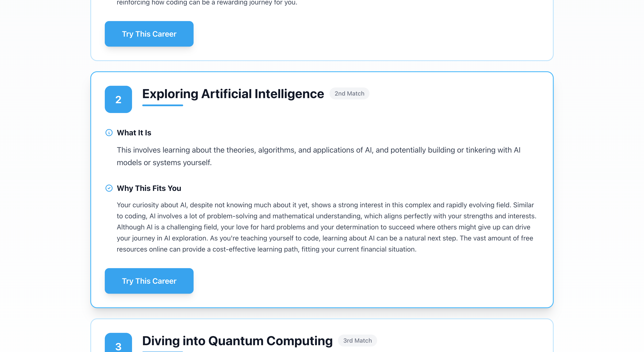The width and height of the screenshot is (644, 352).
Task: Click the line starting Although AI is a challenging field
Action: click(x=323, y=227)
